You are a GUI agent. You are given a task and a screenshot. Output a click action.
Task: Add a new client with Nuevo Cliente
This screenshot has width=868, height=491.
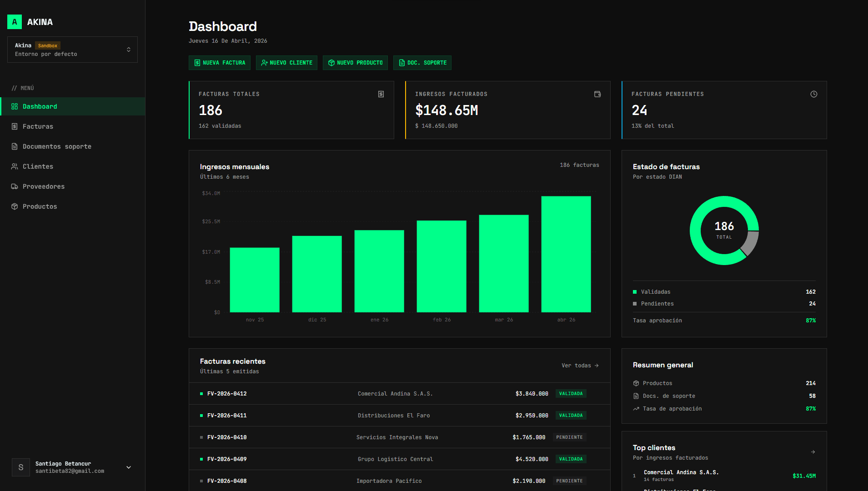pos(286,63)
